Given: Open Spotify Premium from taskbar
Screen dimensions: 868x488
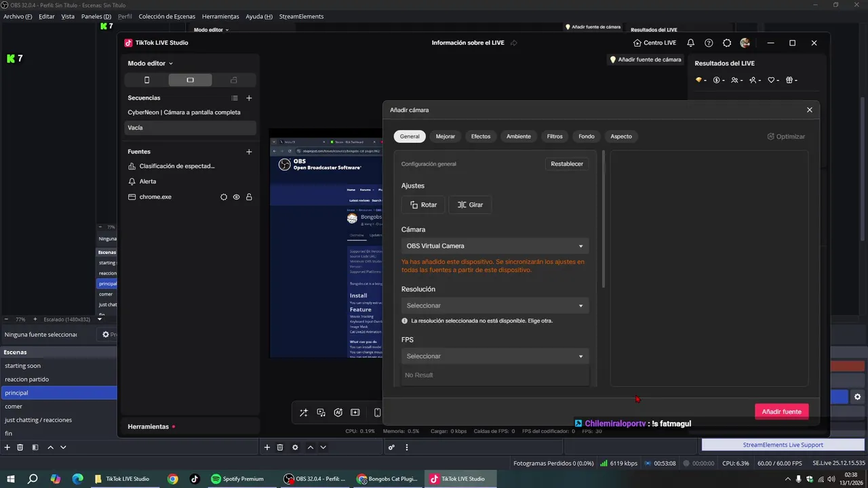Looking at the screenshot, I should tap(238, 479).
